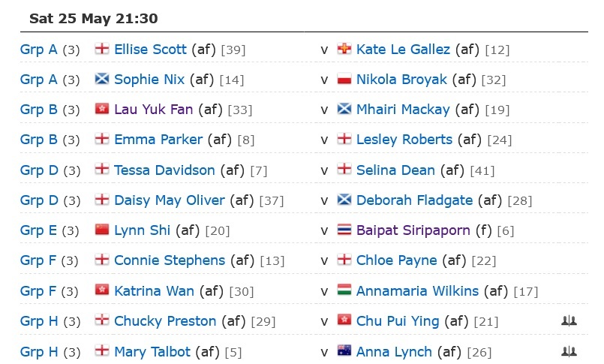Open Mary Talbot player profile
The image size is (604, 364).
(152, 352)
